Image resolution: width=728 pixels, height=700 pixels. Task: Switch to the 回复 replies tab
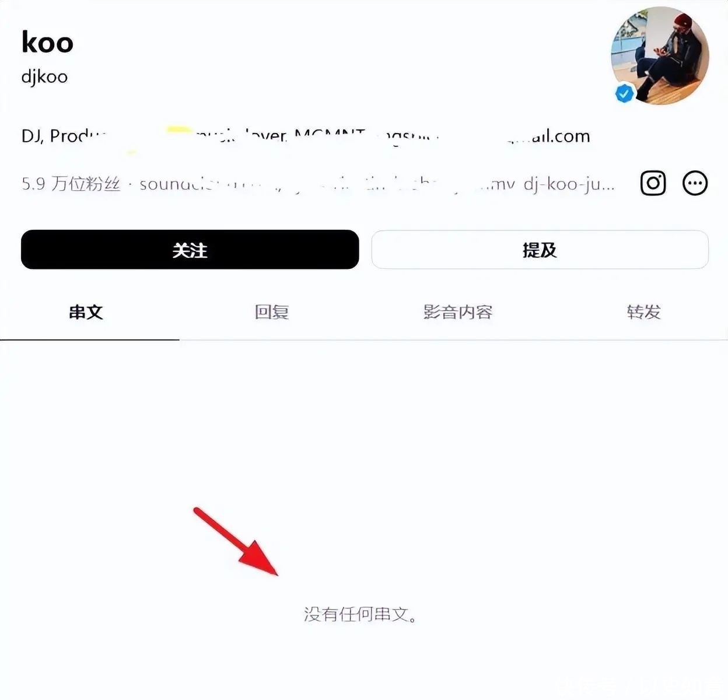[272, 312]
